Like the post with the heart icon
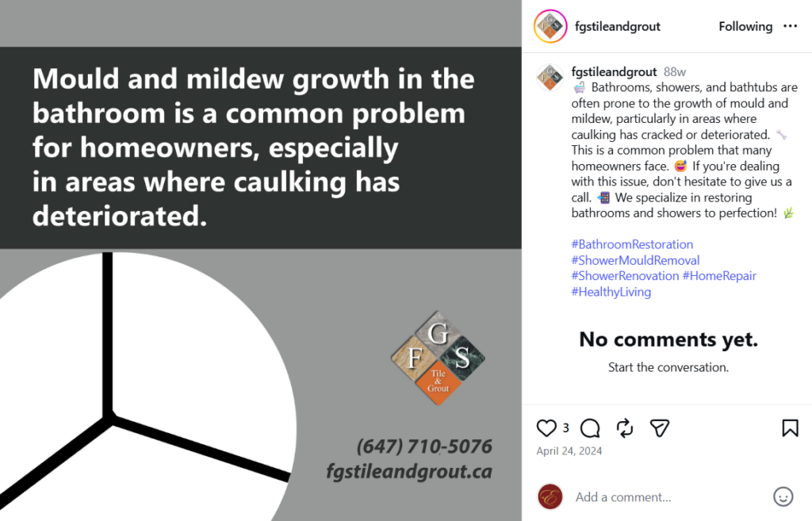 pos(547,428)
